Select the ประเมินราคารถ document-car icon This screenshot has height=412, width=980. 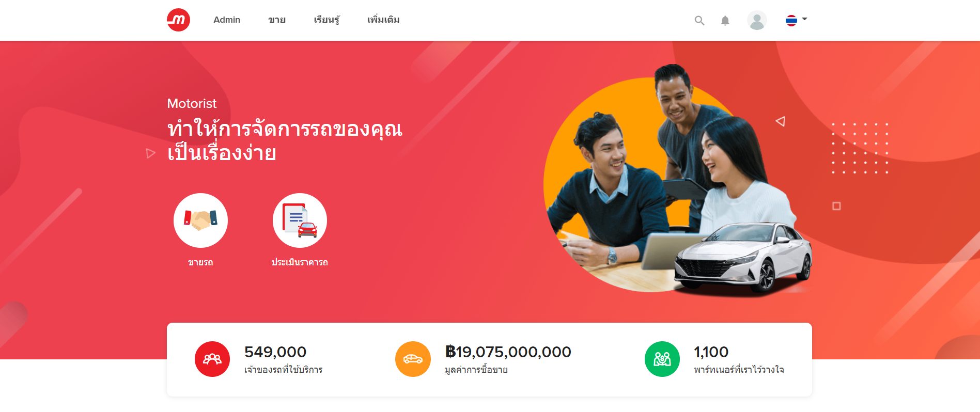pyautogui.click(x=300, y=220)
